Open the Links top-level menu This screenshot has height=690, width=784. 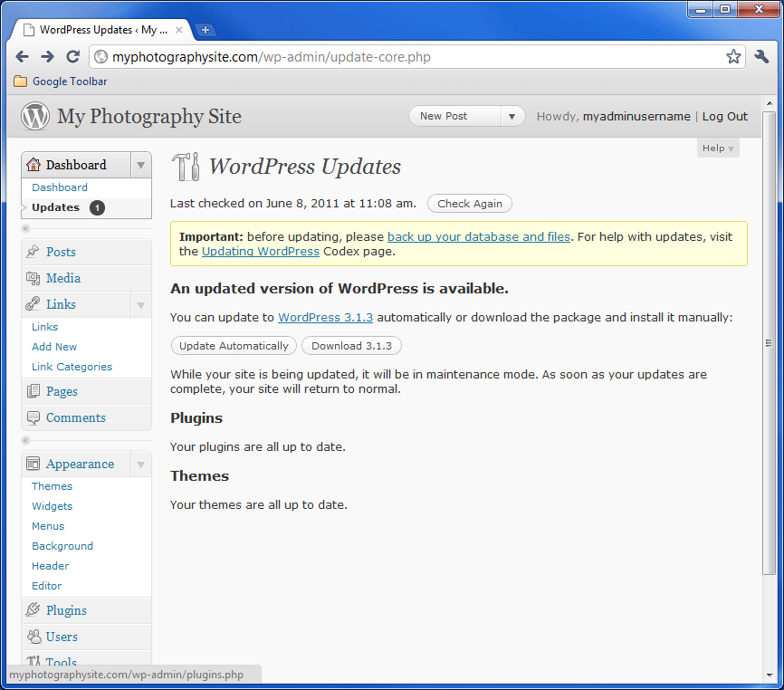(x=61, y=304)
